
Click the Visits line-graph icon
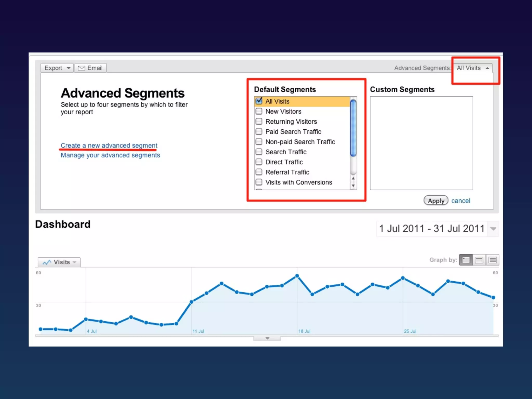(47, 262)
